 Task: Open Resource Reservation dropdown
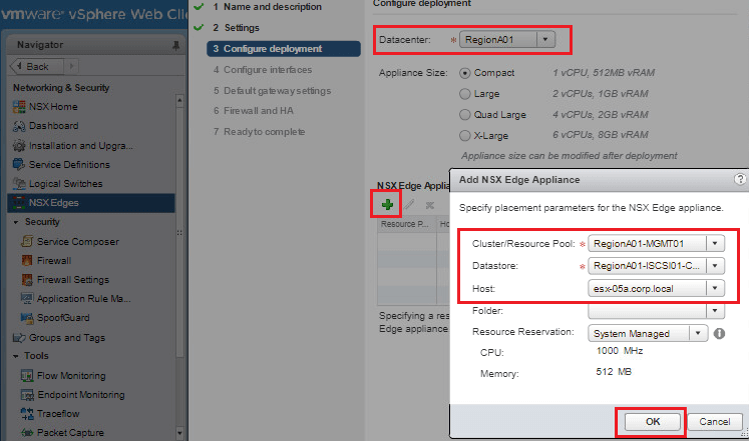click(698, 333)
